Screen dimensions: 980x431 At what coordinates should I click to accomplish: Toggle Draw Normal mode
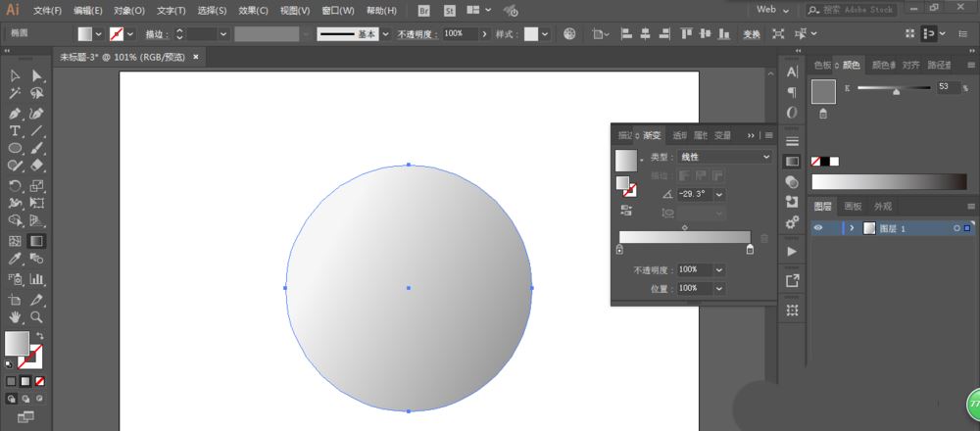(x=11, y=399)
